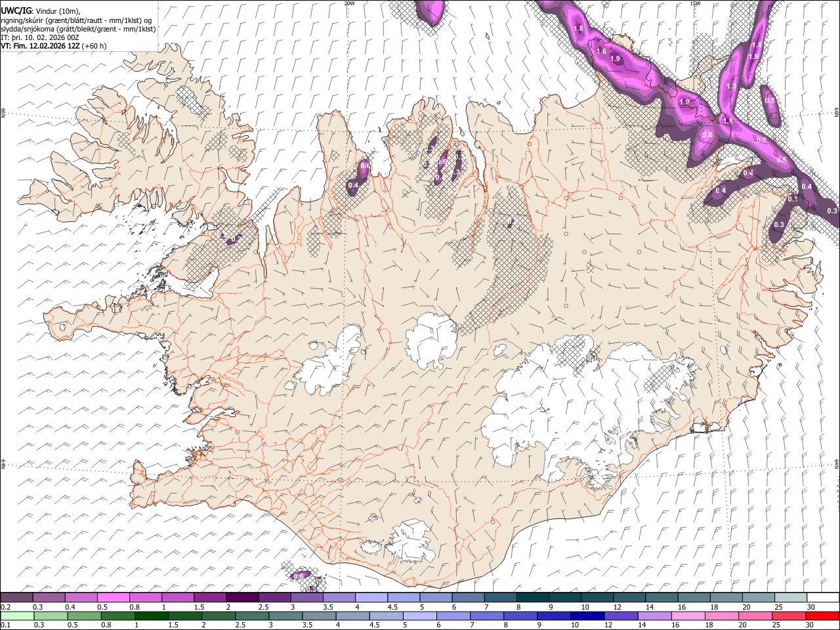This screenshot has width=840, height=630.
Task: Click the '30' tick label of the green legend
Action: click(808, 625)
